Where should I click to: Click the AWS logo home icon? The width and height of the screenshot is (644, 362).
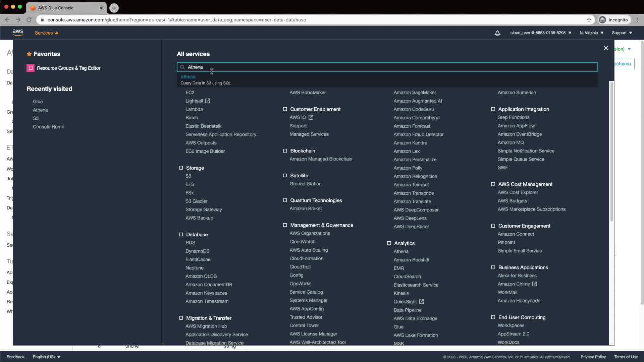(x=18, y=33)
